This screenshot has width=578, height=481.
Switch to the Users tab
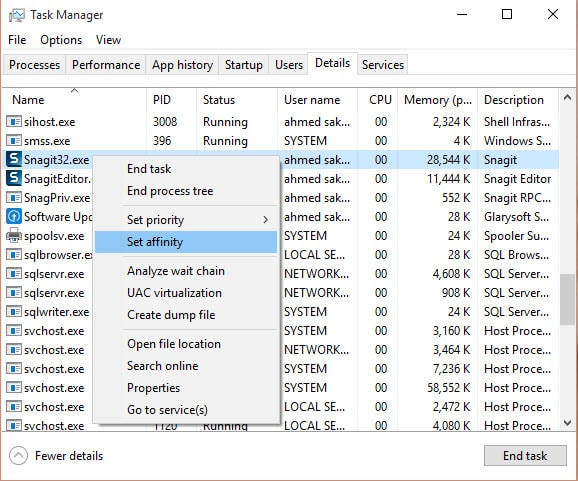point(289,65)
